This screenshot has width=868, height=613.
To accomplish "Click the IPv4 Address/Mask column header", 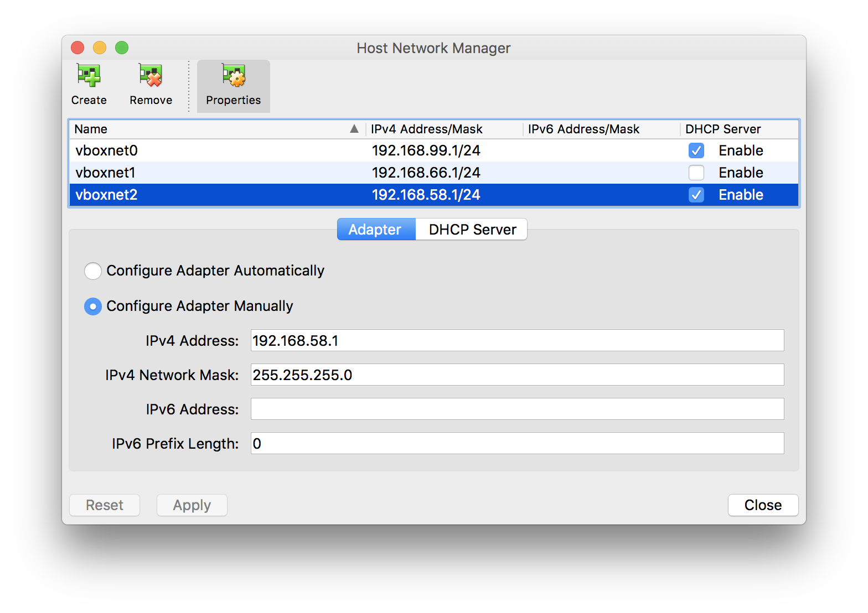I will (x=445, y=129).
